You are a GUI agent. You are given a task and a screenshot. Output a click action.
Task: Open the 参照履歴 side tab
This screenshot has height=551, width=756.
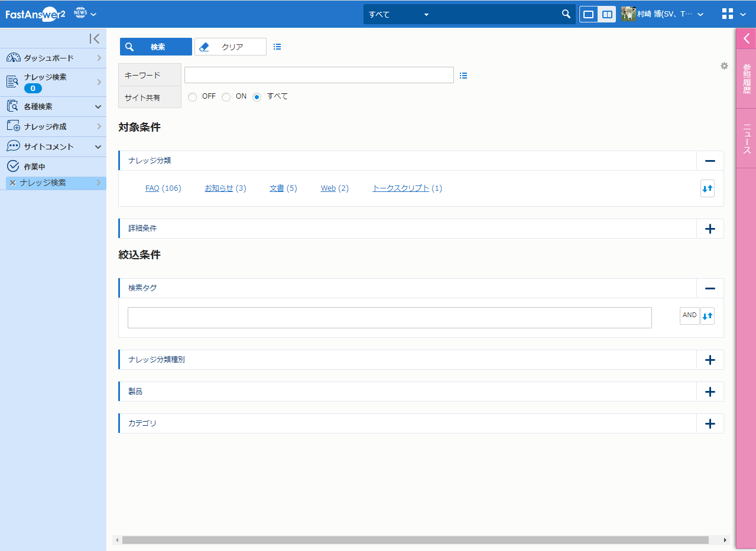747,78
